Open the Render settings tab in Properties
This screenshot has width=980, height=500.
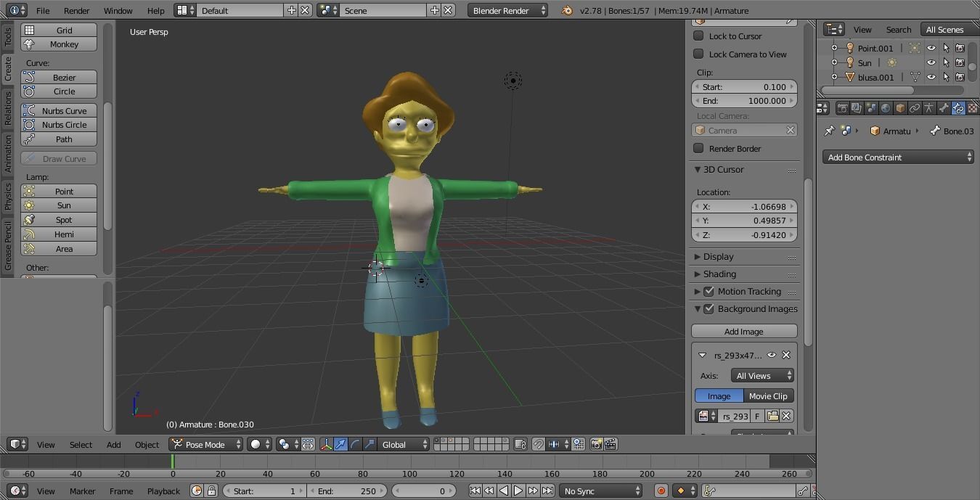[841, 109]
